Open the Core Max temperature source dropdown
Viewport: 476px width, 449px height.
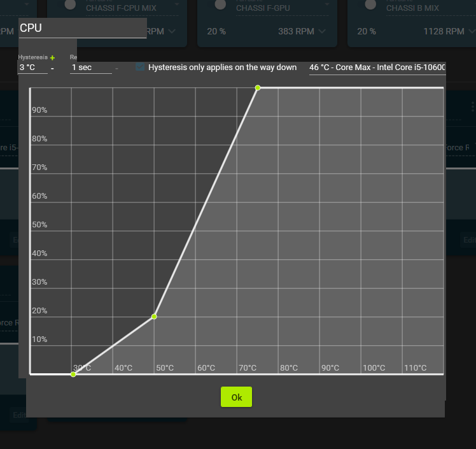click(377, 68)
